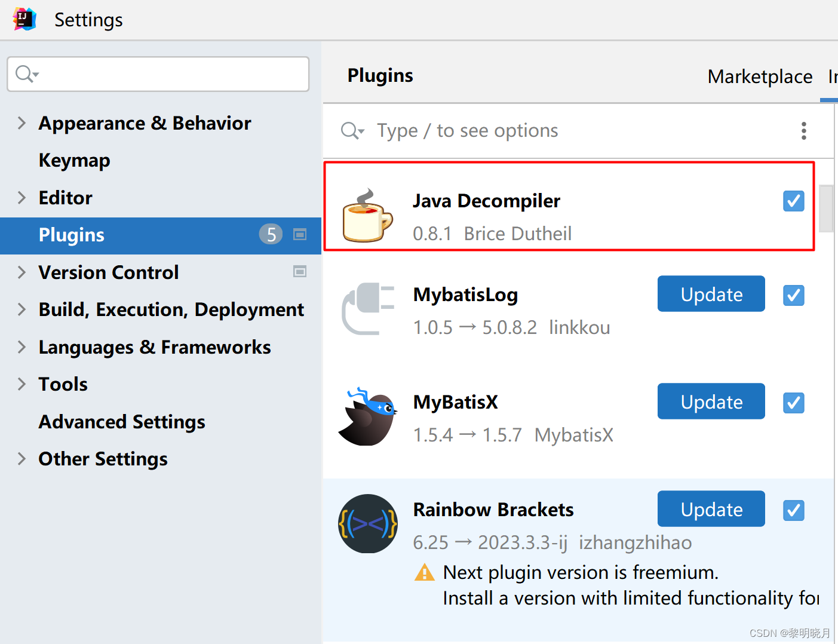Click the Plugins update count badge 5

(271, 235)
